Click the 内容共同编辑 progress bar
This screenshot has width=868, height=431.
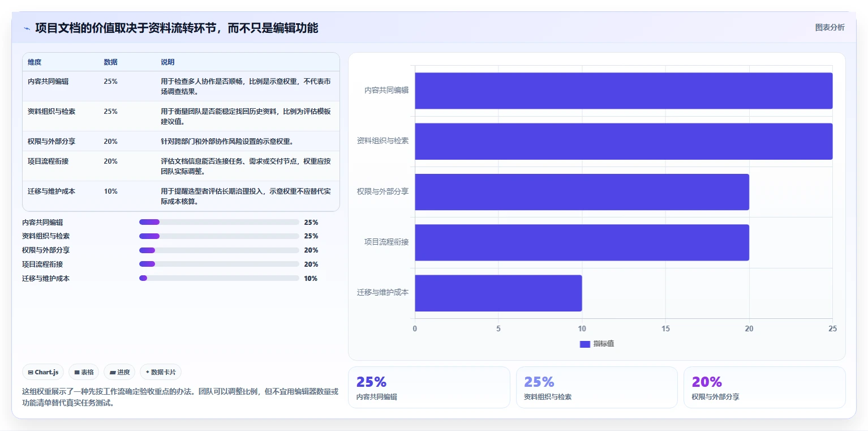219,222
